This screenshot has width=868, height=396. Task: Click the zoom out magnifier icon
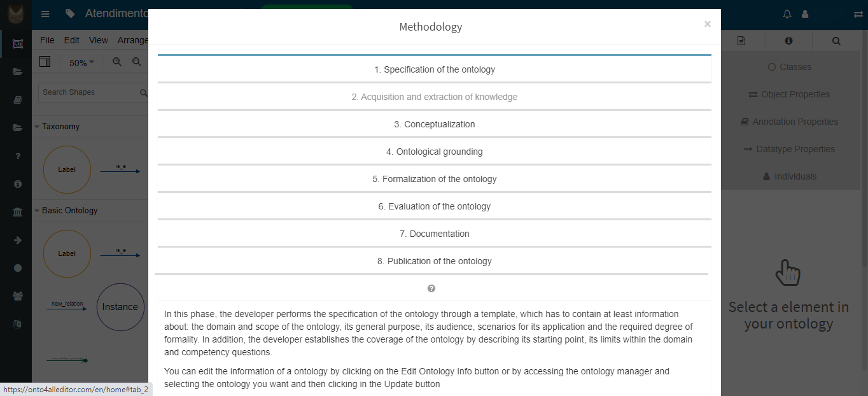(136, 62)
